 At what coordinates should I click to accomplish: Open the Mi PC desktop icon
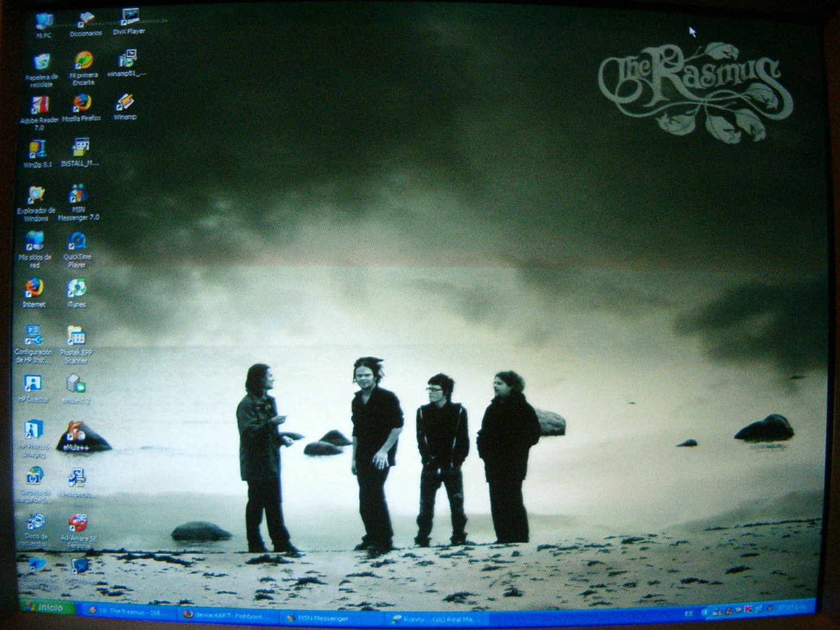point(43,25)
